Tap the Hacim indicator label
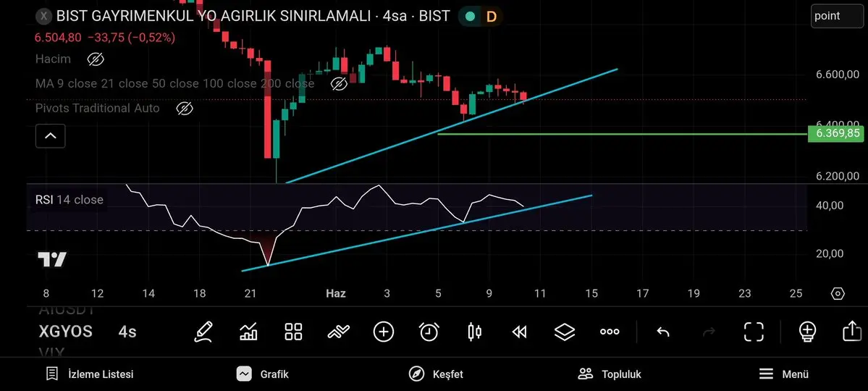The width and height of the screenshot is (868, 391). click(x=53, y=59)
